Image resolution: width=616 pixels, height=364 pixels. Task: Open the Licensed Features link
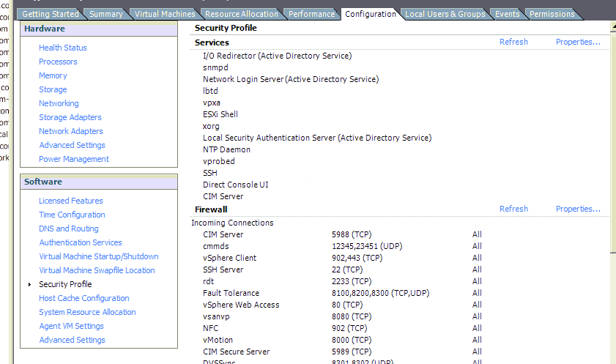point(71,201)
